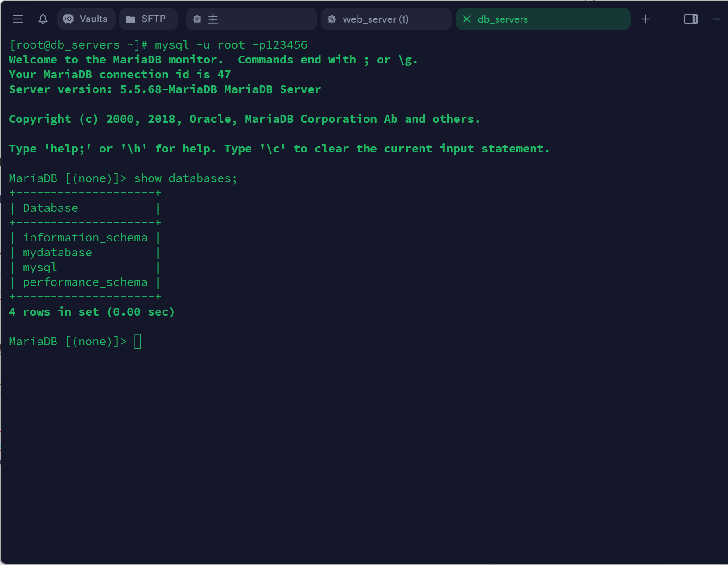Click the Vaults safe icon
The image size is (728, 565).
click(69, 19)
